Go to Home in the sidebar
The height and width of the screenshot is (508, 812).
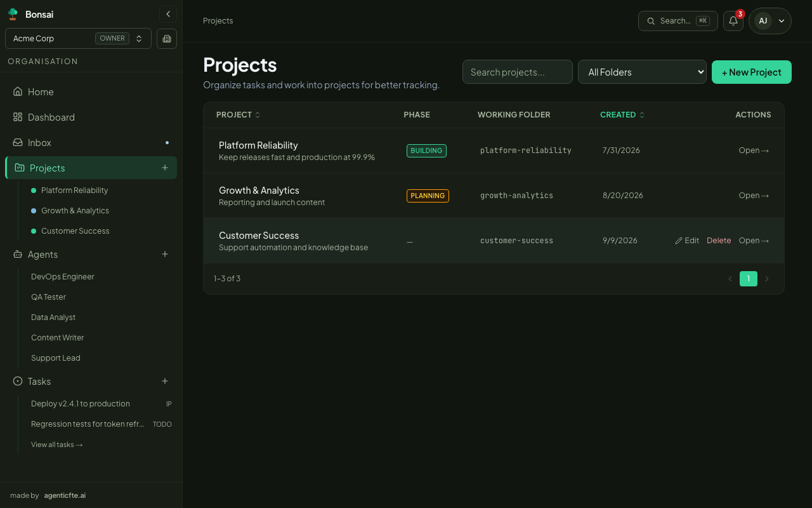[91, 91]
